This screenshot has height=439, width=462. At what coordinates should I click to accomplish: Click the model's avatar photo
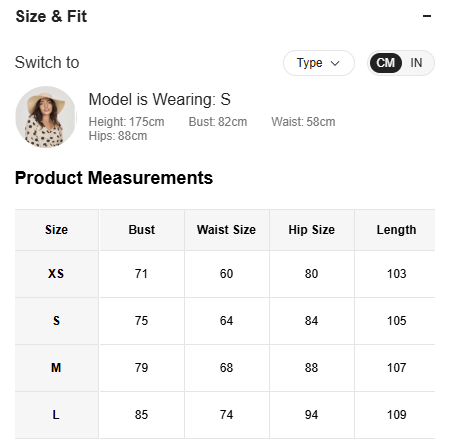point(46,117)
